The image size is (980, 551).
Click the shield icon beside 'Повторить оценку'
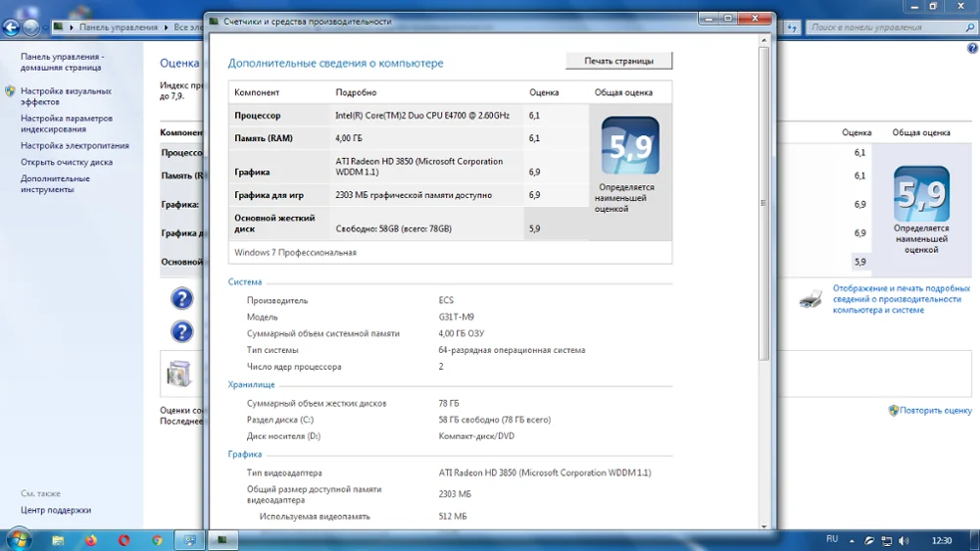click(893, 411)
